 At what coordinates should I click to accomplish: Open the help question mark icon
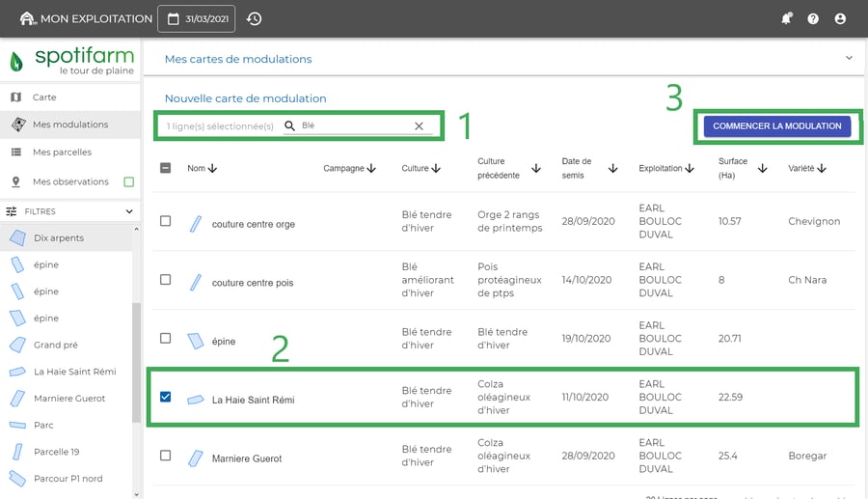click(x=813, y=19)
